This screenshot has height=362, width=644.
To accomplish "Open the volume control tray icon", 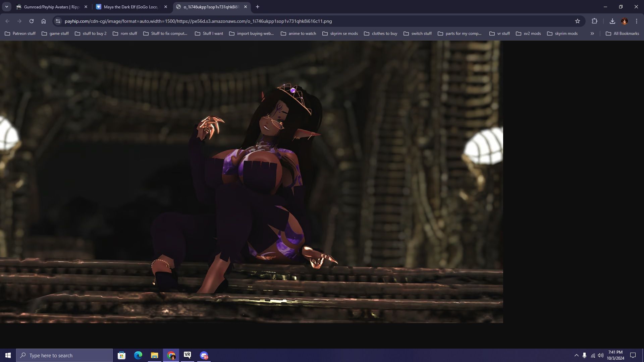I will [601, 355].
